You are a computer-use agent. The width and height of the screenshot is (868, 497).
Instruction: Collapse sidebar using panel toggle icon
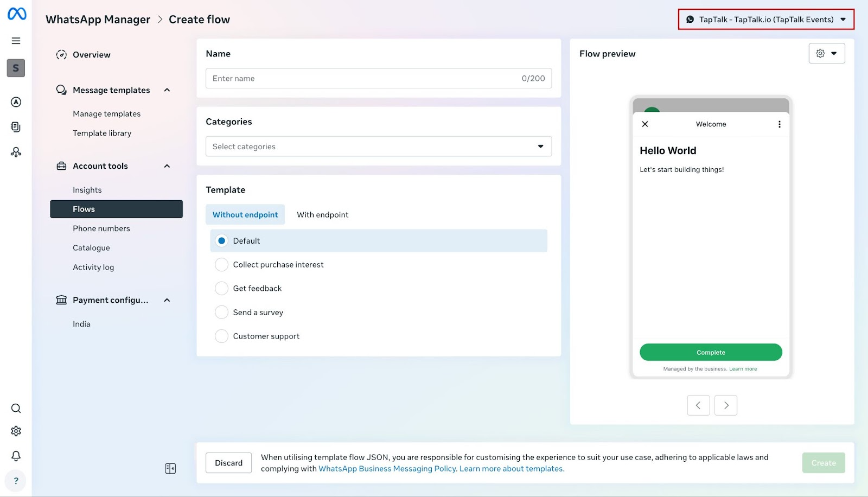pyautogui.click(x=170, y=468)
